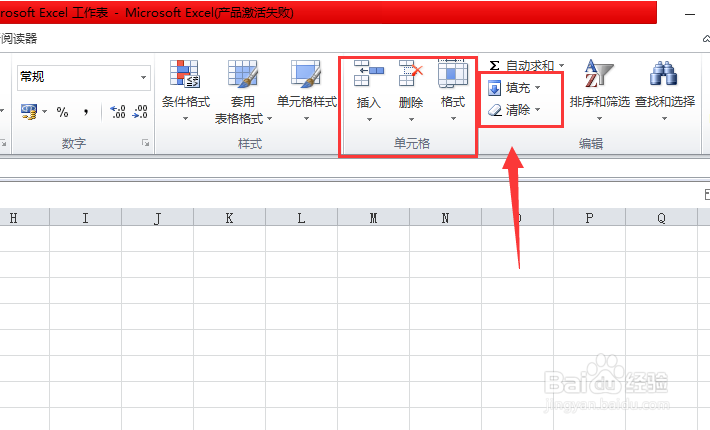Select column J header
Image resolution: width=710 pixels, height=430 pixels.
(158, 218)
